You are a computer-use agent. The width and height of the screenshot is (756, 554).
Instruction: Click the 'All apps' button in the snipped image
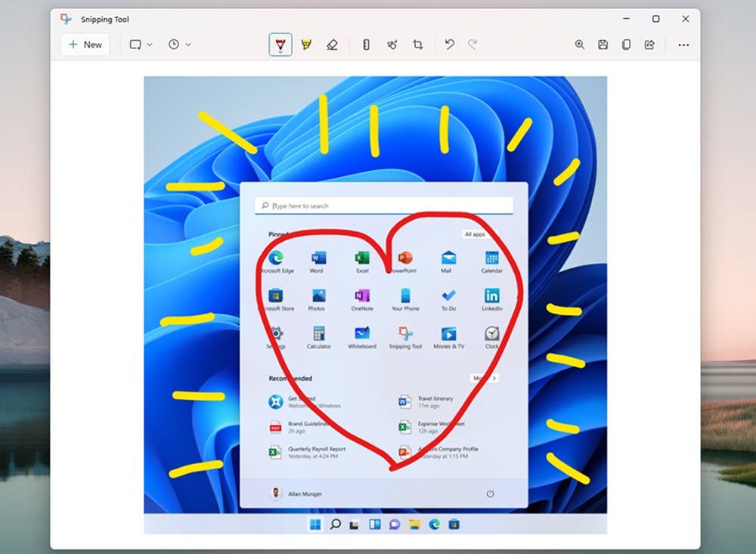tap(475, 234)
